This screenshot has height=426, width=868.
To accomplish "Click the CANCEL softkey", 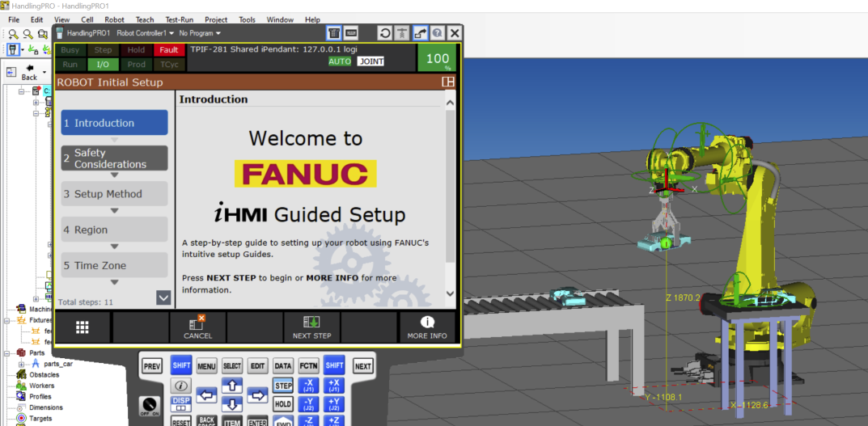I will (x=197, y=327).
